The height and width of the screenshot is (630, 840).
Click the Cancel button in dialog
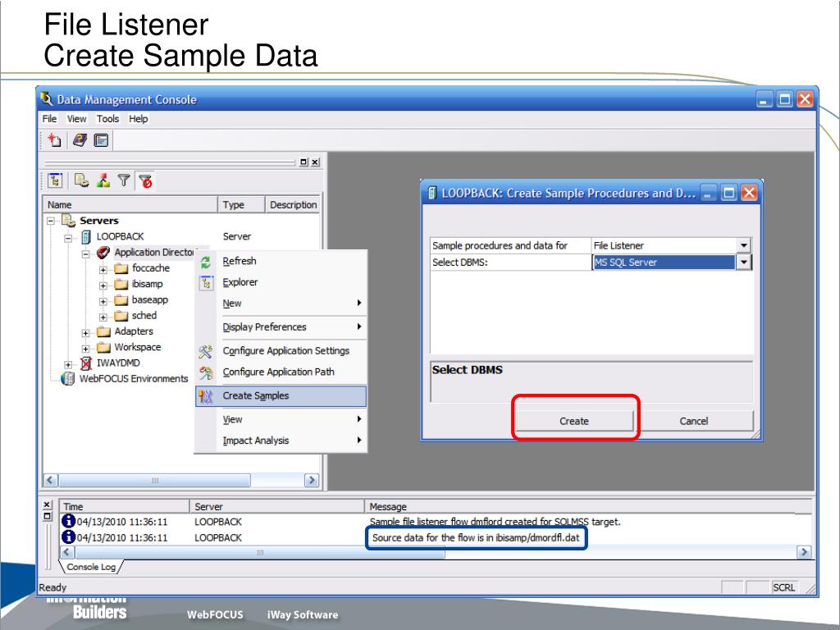pos(694,421)
